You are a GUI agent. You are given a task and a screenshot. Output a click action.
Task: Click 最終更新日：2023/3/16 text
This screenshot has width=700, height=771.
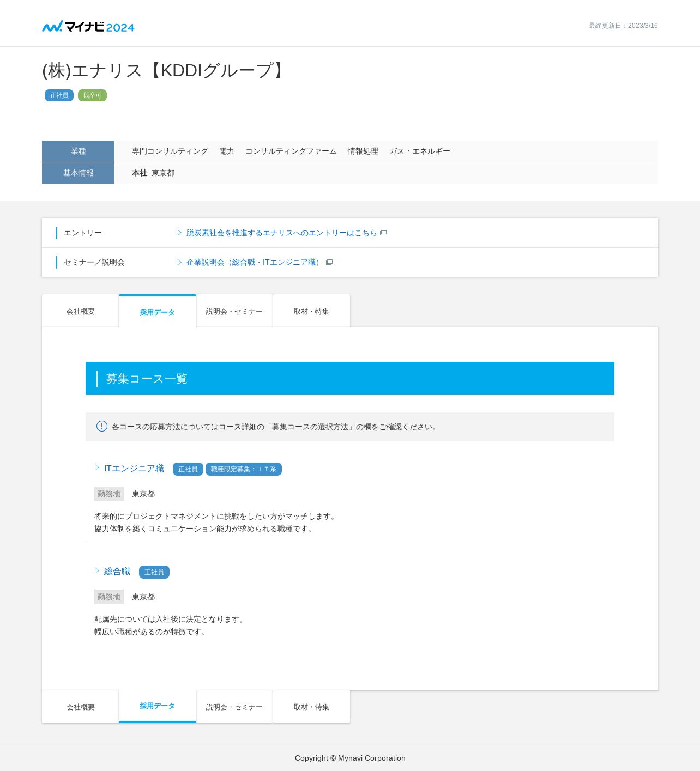(623, 26)
